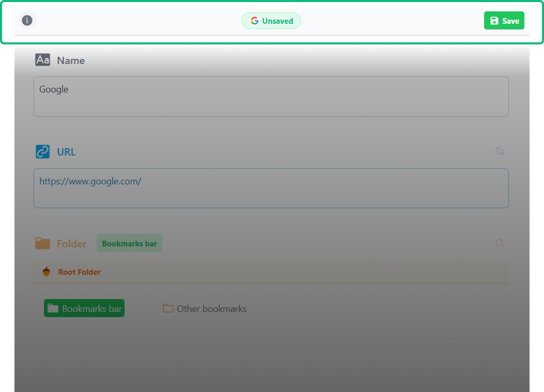Click the Aa Name icon

pos(43,60)
